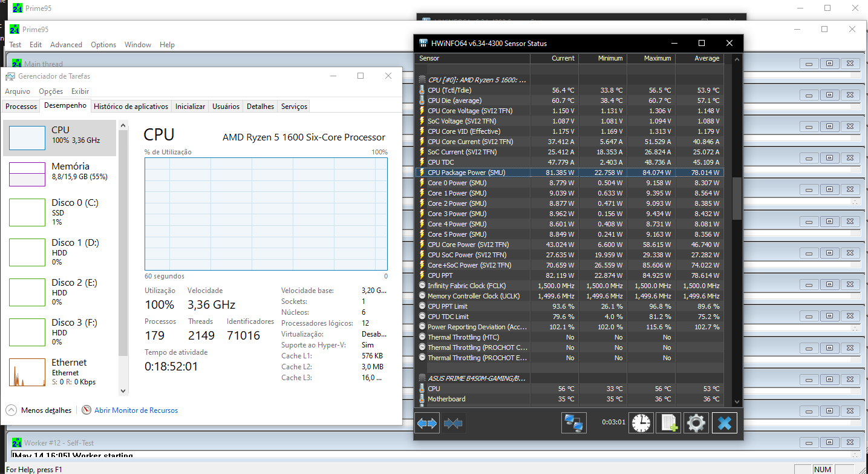Open the Edit menu in Prime95
Screen dimensions: 868x474
click(36, 45)
